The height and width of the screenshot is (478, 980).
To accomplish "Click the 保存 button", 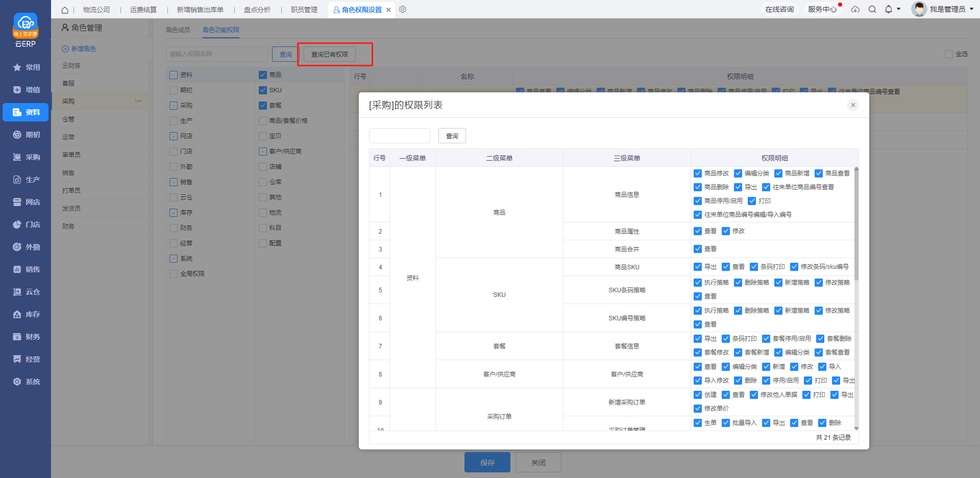I will coord(487,462).
